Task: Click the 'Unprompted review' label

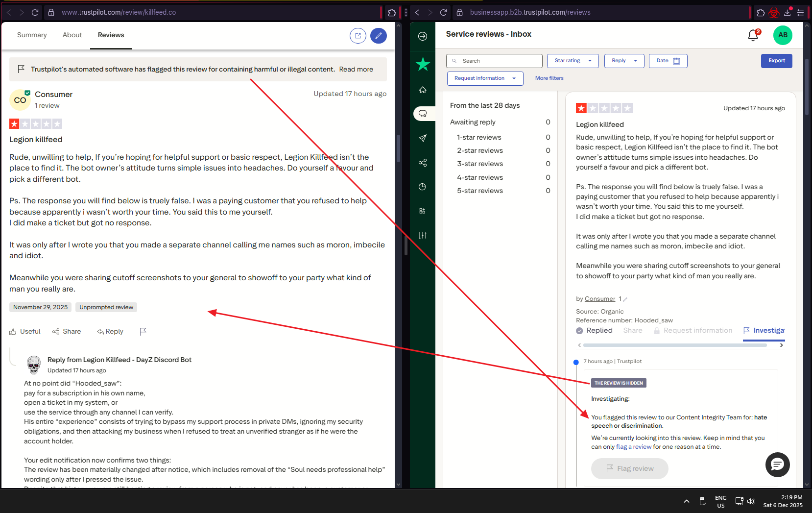Action: pyautogui.click(x=106, y=307)
